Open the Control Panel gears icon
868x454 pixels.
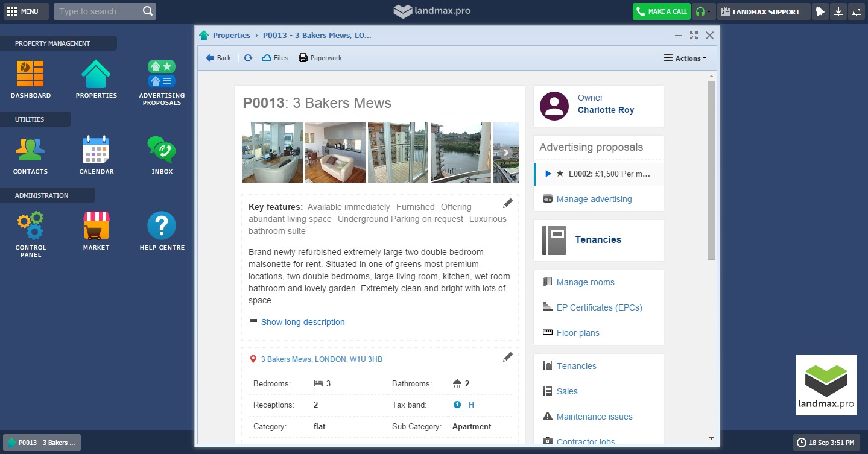tap(30, 226)
